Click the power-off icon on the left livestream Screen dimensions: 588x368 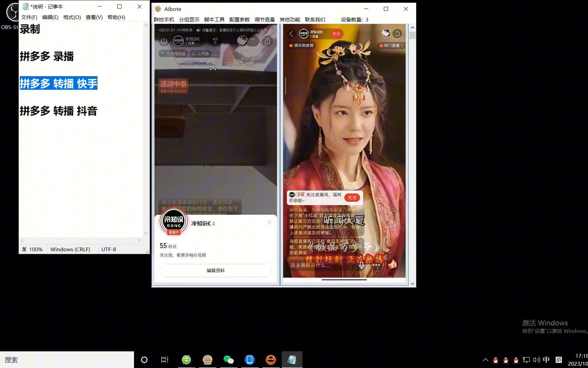tap(164, 41)
